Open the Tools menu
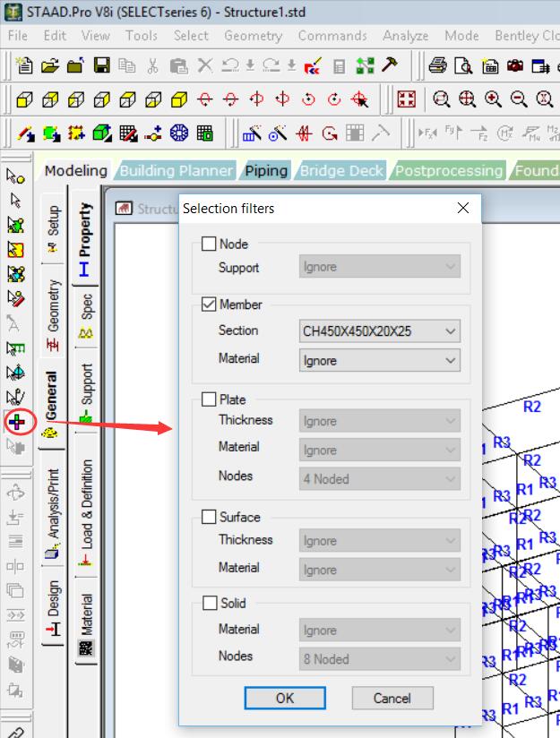 pos(142,36)
